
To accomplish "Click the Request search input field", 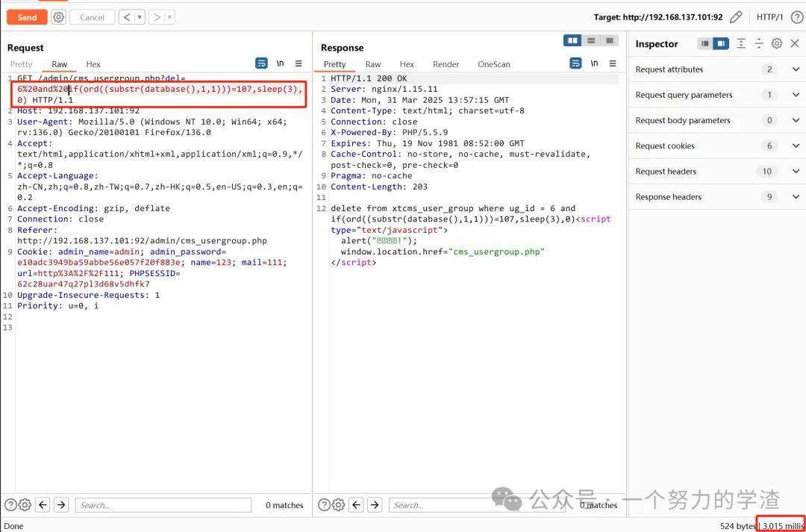I will click(x=163, y=504).
